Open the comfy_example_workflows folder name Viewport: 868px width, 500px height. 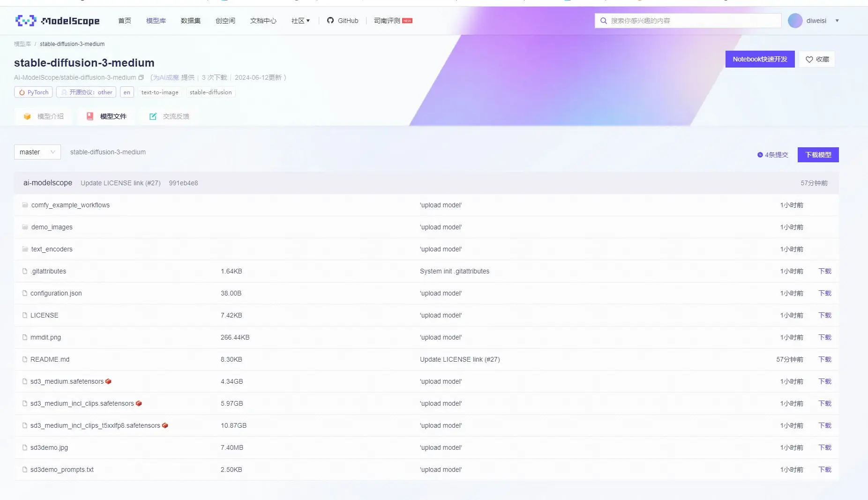click(70, 205)
